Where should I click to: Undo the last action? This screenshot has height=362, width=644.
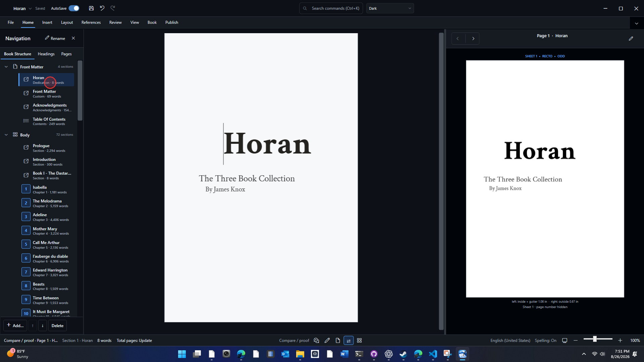tap(102, 8)
